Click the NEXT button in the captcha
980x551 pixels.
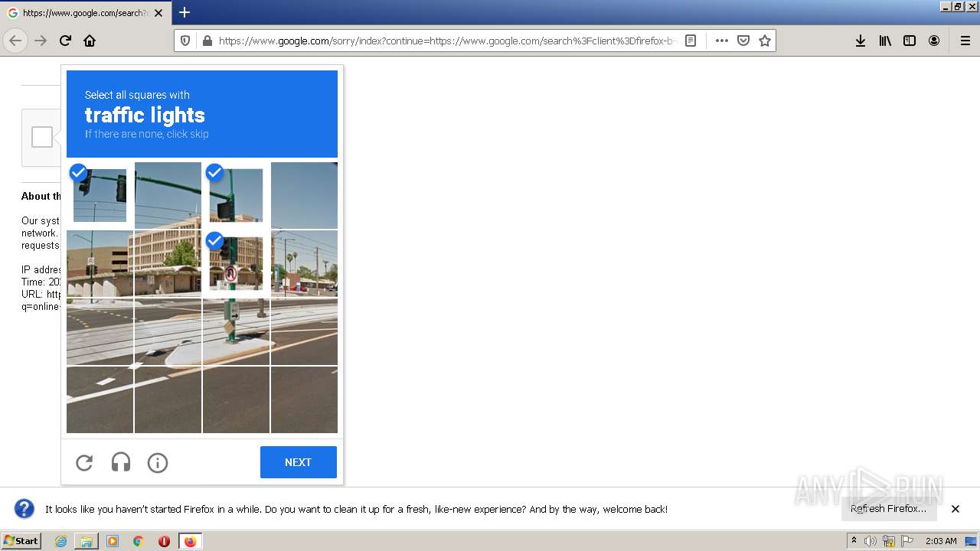(x=299, y=462)
